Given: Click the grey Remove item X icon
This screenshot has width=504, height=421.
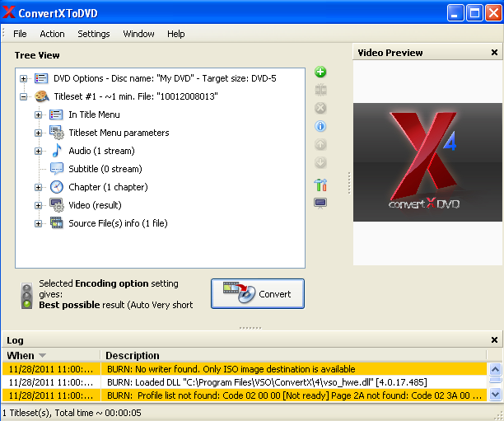Looking at the screenshot, I should (320, 108).
